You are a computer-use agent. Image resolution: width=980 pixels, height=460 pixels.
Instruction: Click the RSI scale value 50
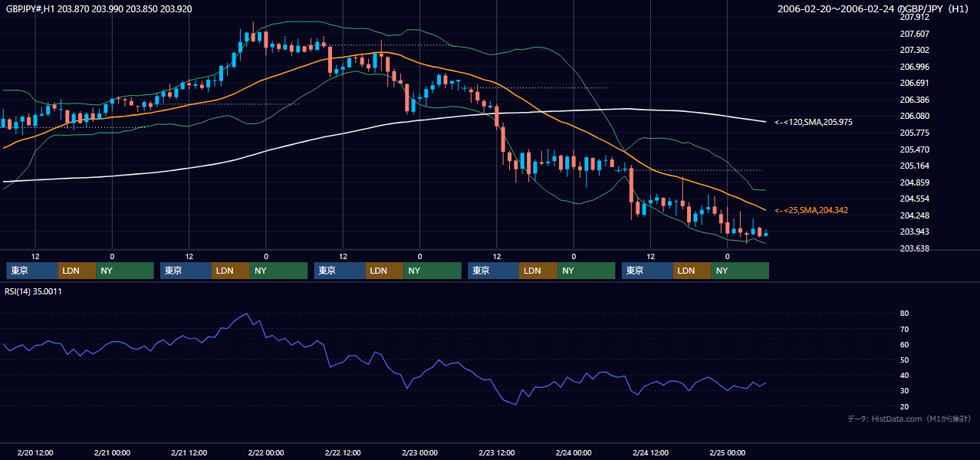904,360
